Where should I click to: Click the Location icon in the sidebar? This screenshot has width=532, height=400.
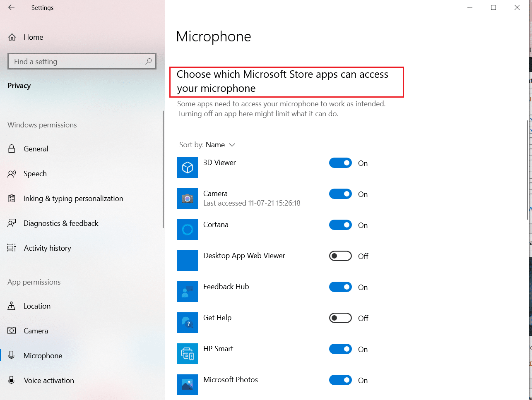(12, 306)
